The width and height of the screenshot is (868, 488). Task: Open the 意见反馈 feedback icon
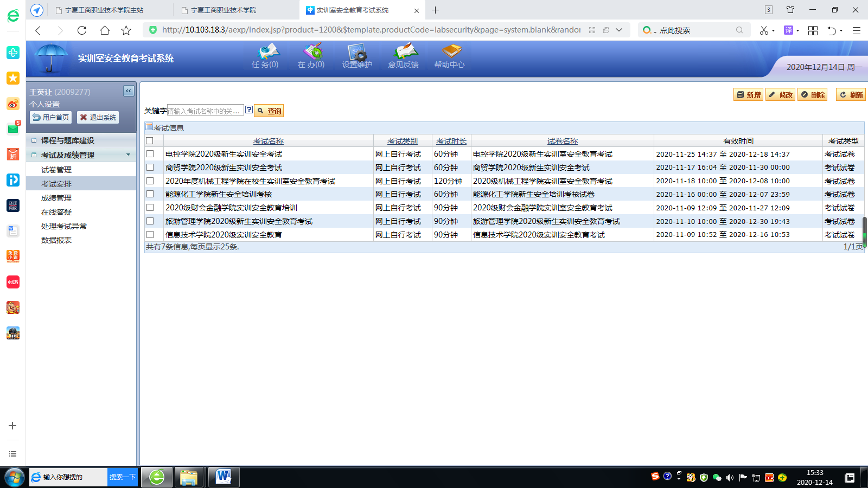coord(403,56)
